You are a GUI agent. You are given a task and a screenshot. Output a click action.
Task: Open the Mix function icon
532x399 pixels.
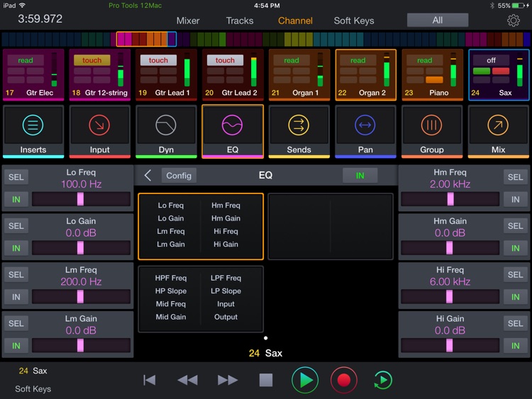point(498,126)
